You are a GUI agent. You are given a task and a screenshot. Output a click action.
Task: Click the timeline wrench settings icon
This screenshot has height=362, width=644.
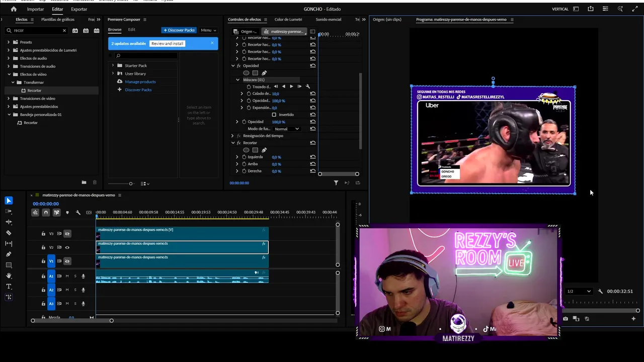coord(78,213)
